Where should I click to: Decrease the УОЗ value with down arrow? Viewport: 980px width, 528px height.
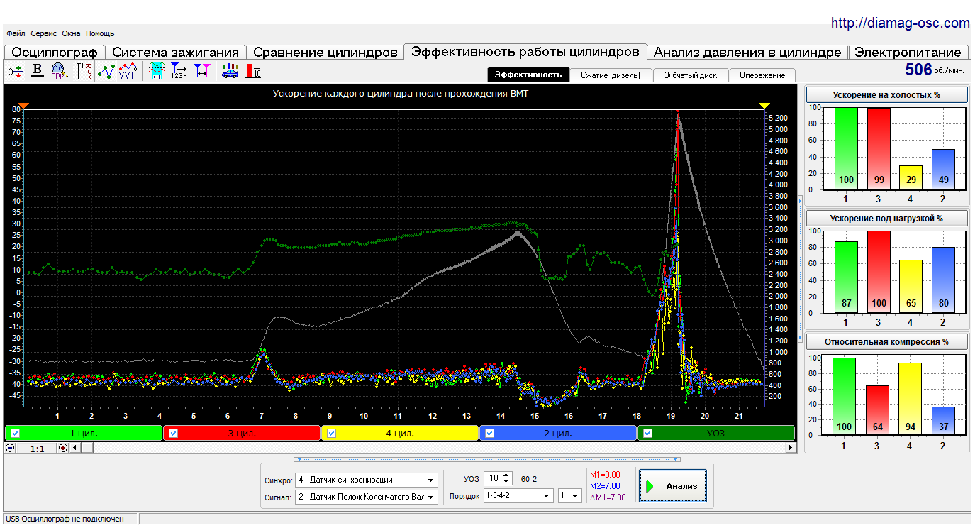pyautogui.click(x=506, y=483)
